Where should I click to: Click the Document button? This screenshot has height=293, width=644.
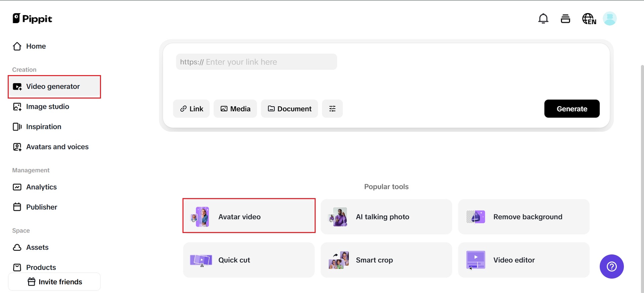pos(289,109)
